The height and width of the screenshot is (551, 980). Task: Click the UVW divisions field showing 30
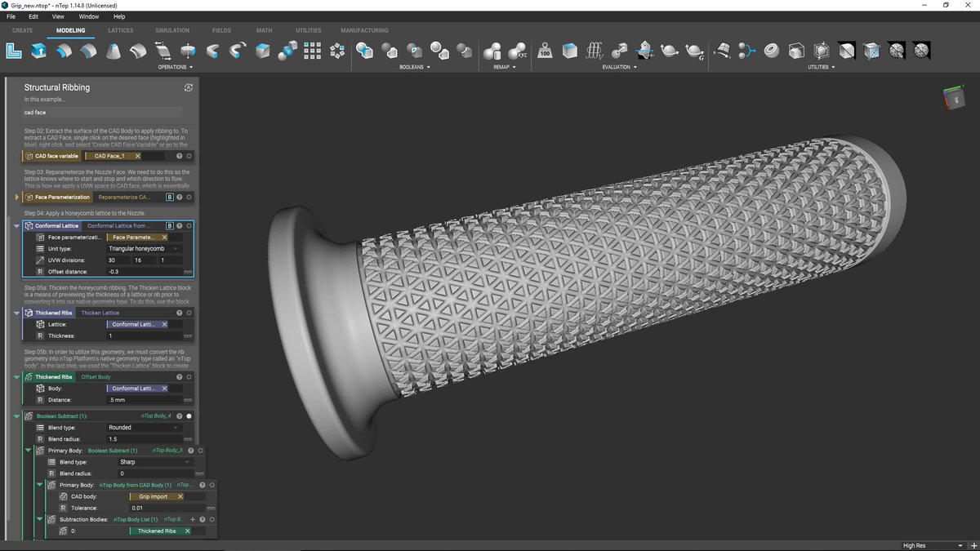coord(118,260)
